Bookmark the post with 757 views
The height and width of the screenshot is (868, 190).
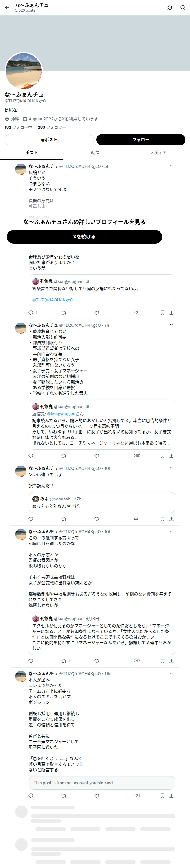click(162, 661)
